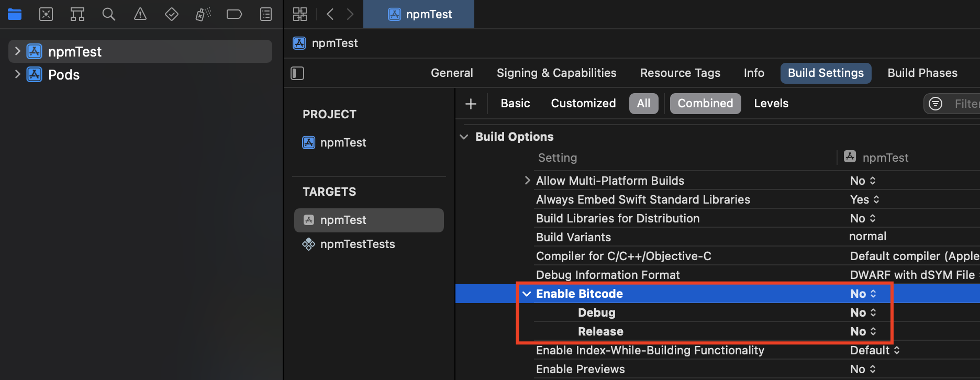Toggle the project and targets list sidebar
Screen dimensions: 980x380
click(x=297, y=73)
